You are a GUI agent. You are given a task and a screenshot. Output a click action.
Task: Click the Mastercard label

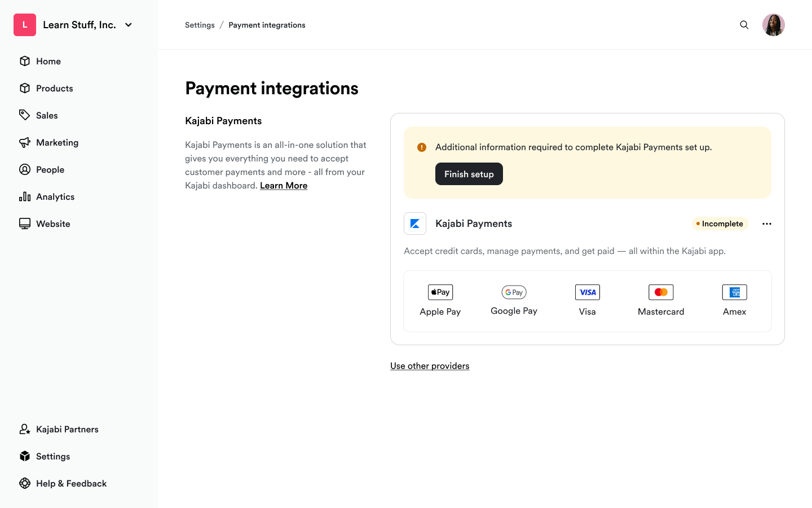(661, 312)
